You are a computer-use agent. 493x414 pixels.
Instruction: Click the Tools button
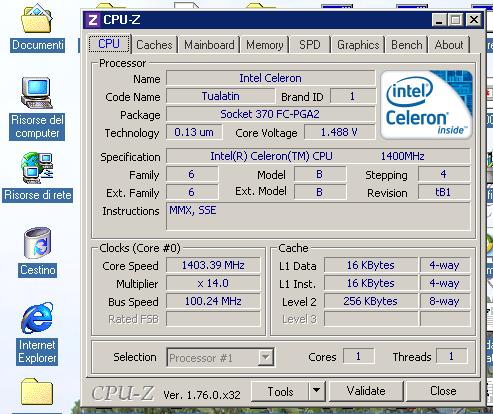pos(280,391)
